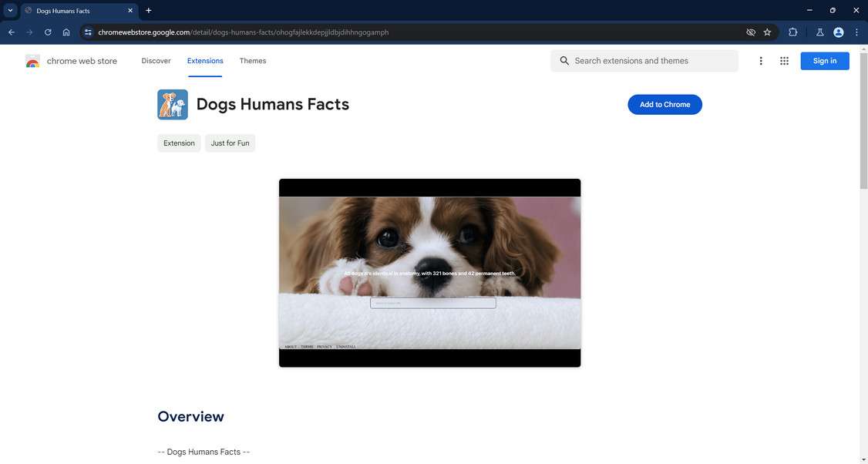The image size is (868, 464).
Task: Click the Chrome Labs flask icon
Action: coord(819,32)
